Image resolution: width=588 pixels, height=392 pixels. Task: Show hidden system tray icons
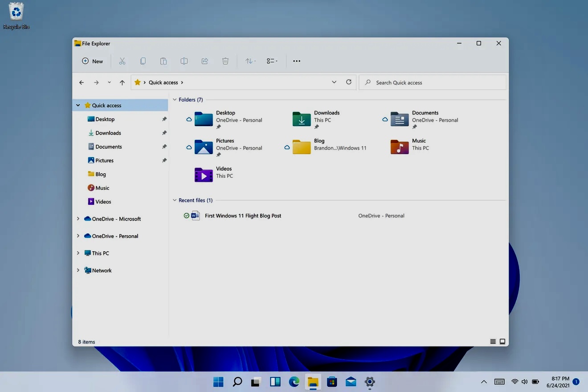point(484,382)
